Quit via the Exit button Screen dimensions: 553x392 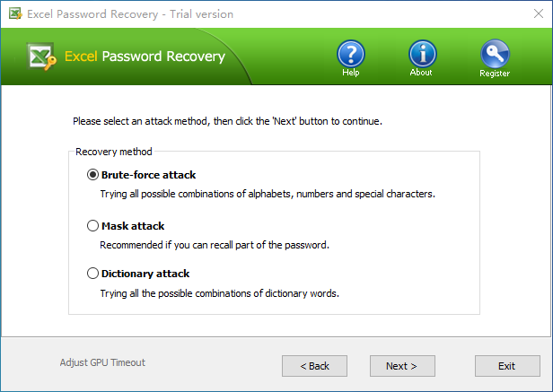click(x=507, y=366)
